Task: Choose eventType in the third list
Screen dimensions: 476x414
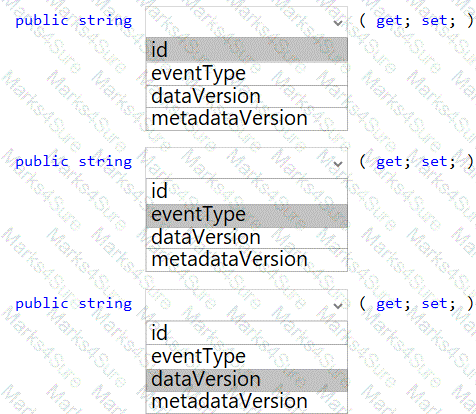Action: (247, 357)
